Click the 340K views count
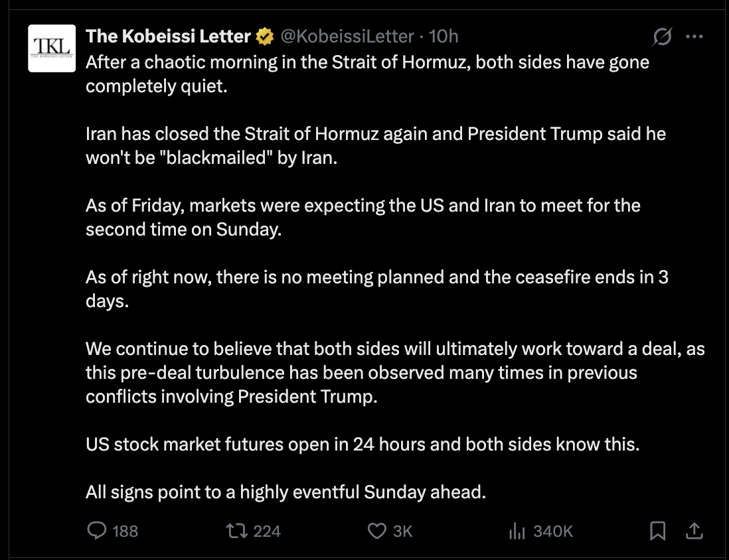This screenshot has width=729, height=560. point(553,531)
